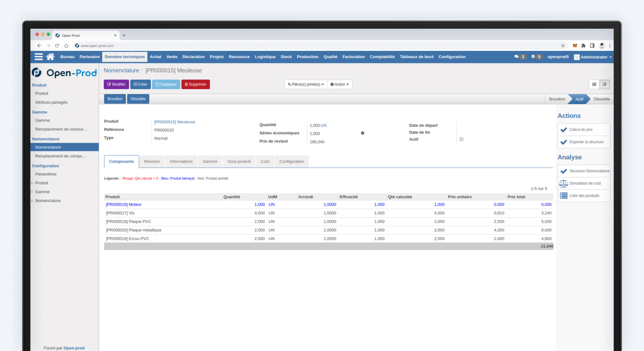Select the Calcul du prix action

coord(583,129)
